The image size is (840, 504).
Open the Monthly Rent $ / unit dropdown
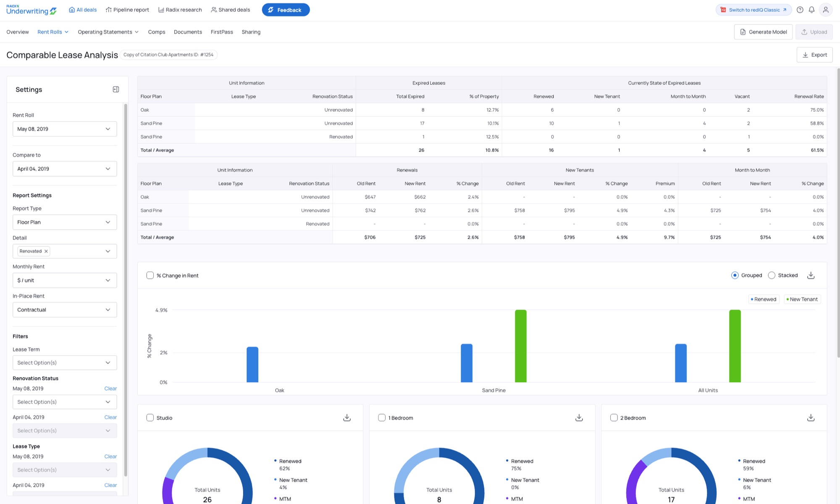(65, 280)
